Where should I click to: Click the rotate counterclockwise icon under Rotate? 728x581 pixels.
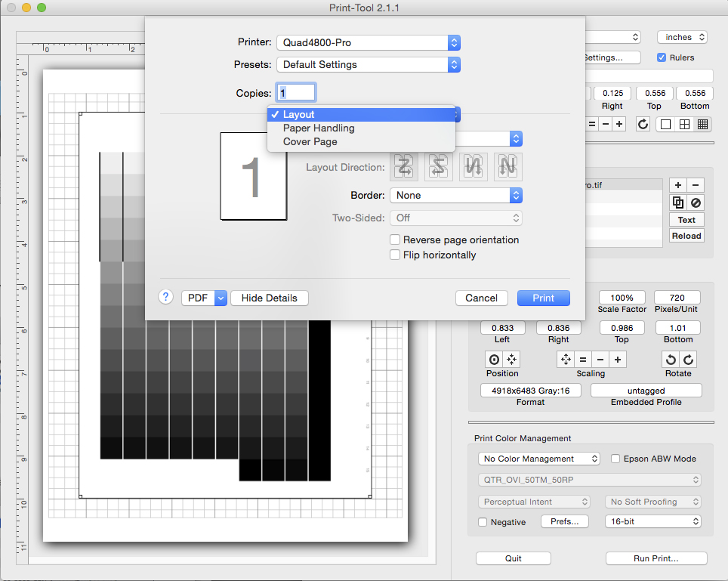point(670,360)
